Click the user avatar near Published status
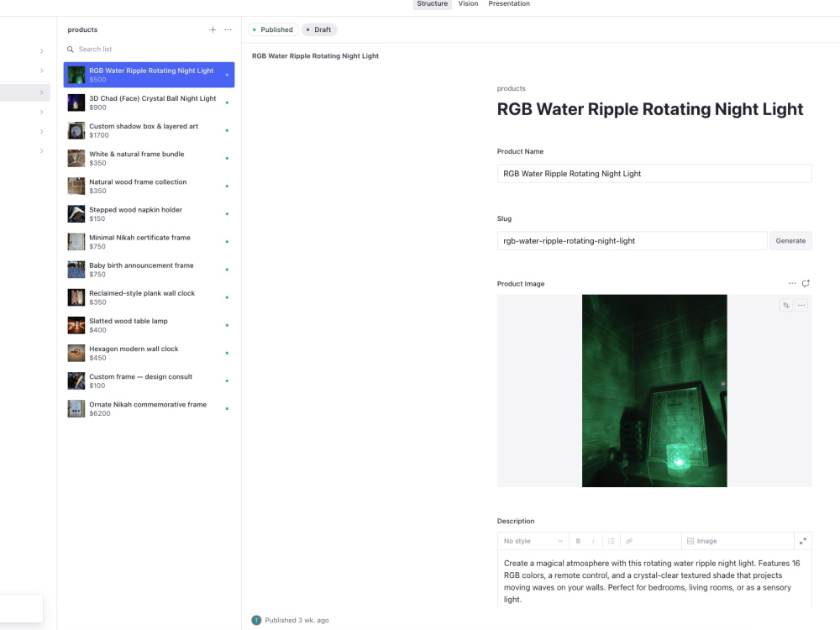 [256, 621]
